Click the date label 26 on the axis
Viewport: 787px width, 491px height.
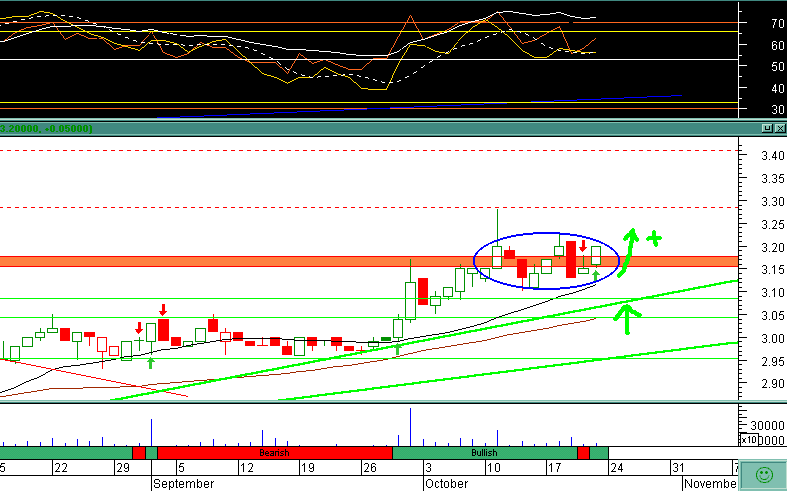pos(370,468)
